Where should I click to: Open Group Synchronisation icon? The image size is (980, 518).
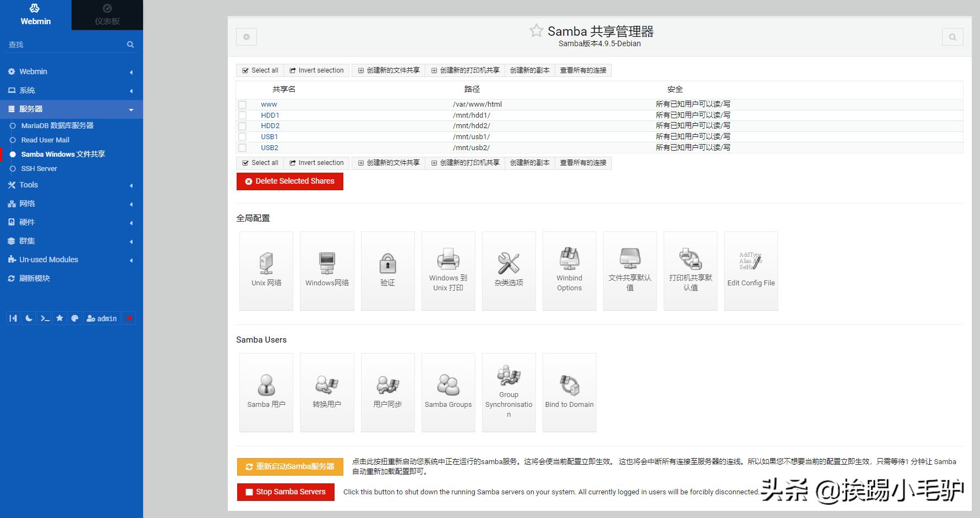508,392
